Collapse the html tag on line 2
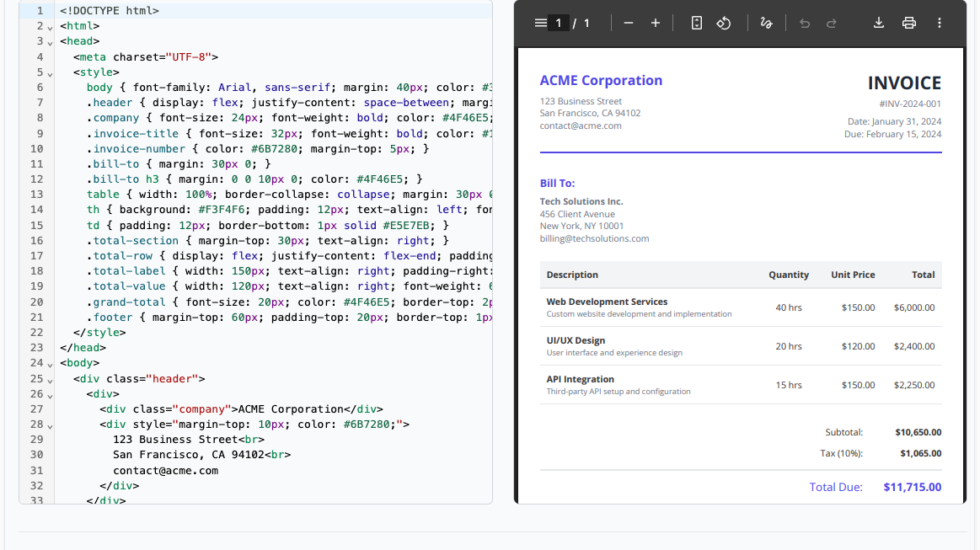 51,27
